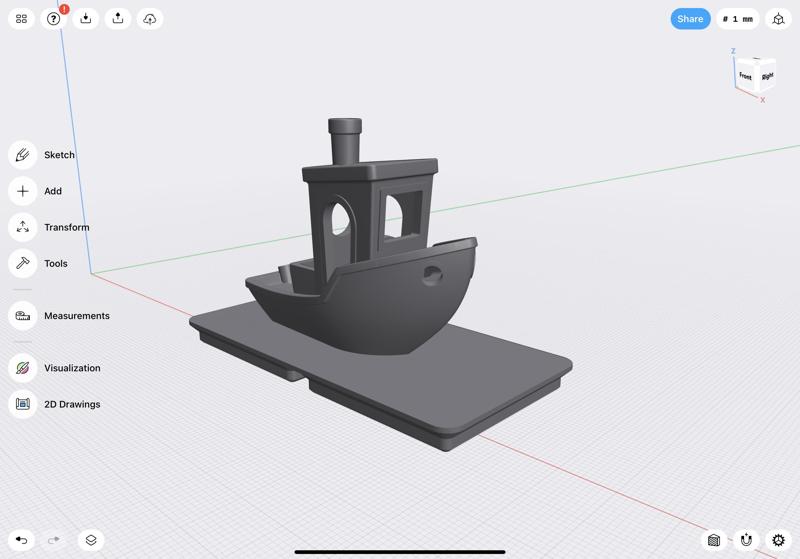This screenshot has height=559, width=800.
Task: Open the layers items panel icon
Action: 91,540
